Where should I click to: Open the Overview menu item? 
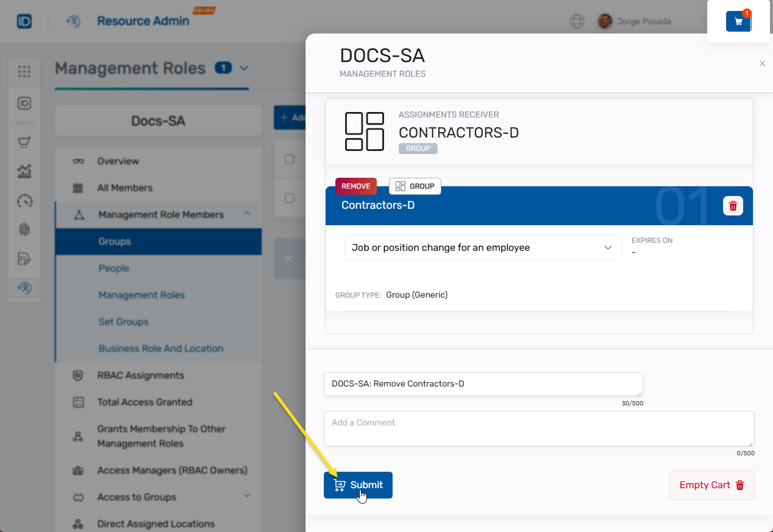pos(118,161)
